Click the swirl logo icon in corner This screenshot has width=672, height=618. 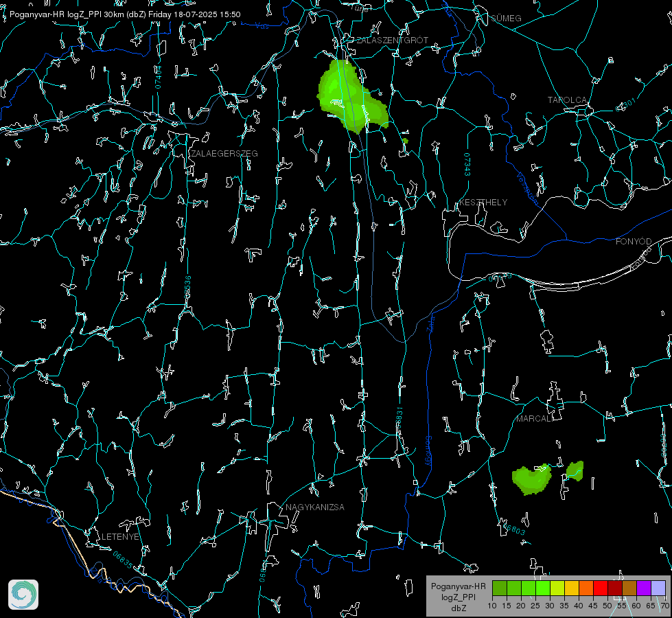(x=23, y=595)
